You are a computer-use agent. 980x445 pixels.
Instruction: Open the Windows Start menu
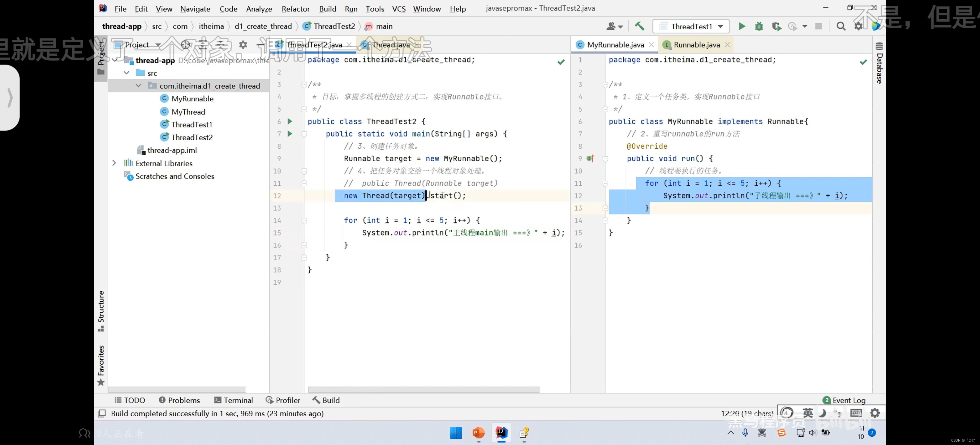(455, 433)
